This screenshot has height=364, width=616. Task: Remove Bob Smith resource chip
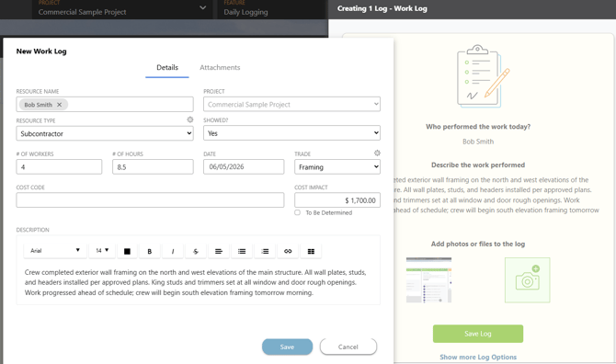(60, 105)
